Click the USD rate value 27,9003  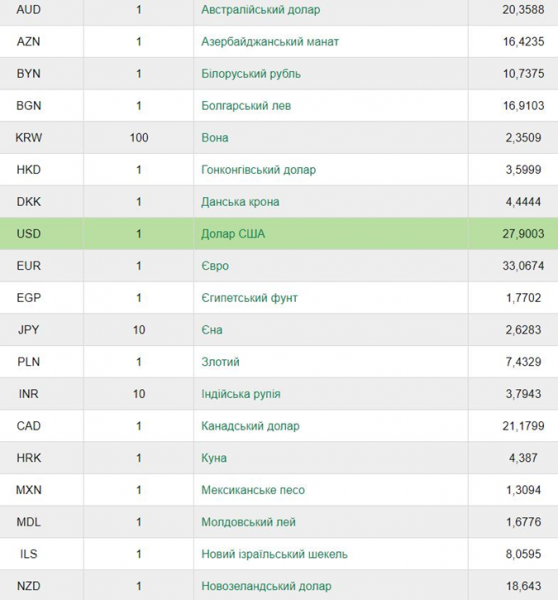click(x=523, y=234)
